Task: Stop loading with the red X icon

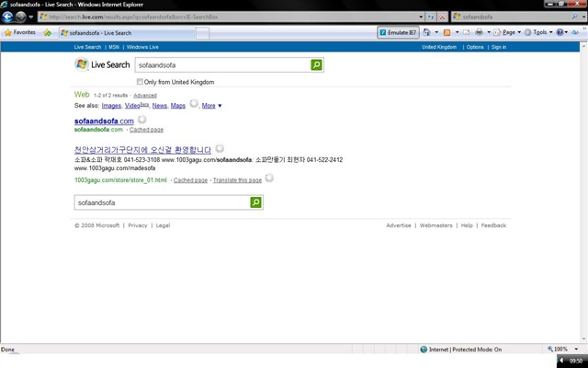Action: pyautogui.click(x=443, y=17)
